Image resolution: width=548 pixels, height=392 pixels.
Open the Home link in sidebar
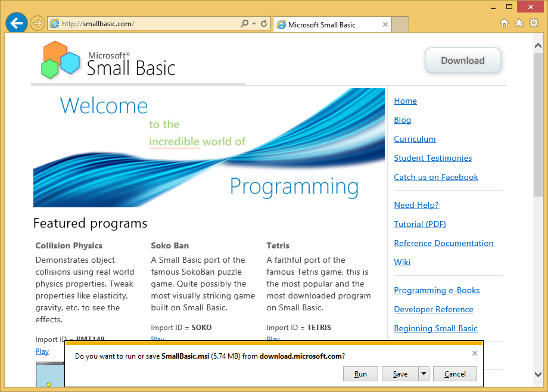tap(406, 101)
